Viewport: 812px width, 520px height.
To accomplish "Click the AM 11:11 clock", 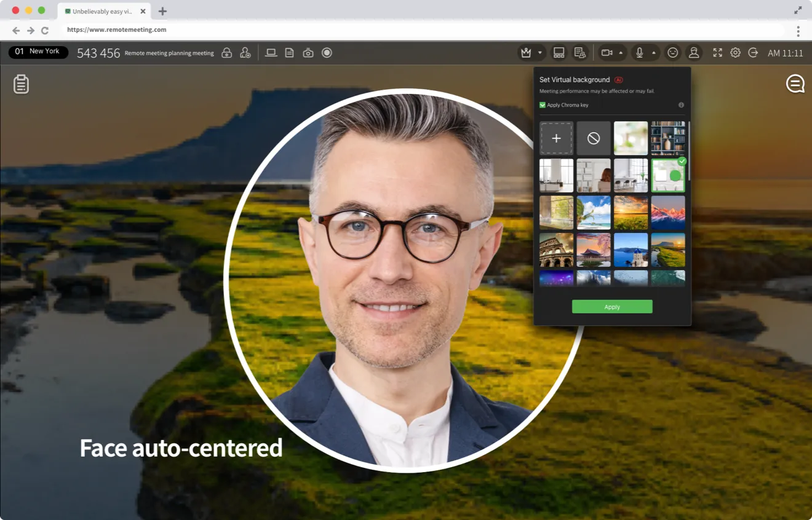I will tap(786, 53).
